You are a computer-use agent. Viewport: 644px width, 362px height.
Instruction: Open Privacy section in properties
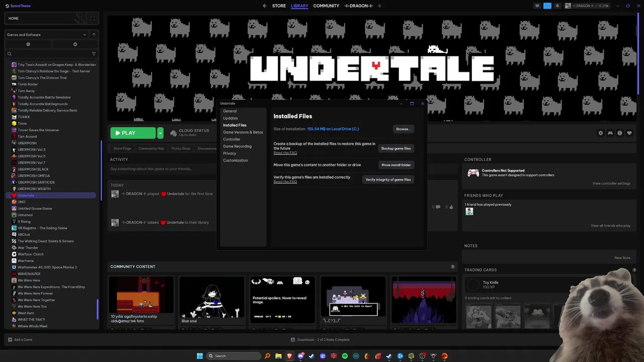point(229,153)
